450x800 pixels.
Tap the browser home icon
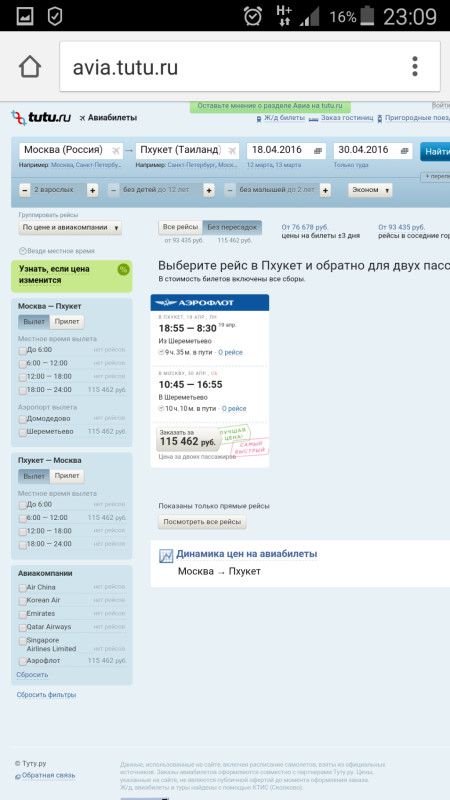pyautogui.click(x=30, y=66)
